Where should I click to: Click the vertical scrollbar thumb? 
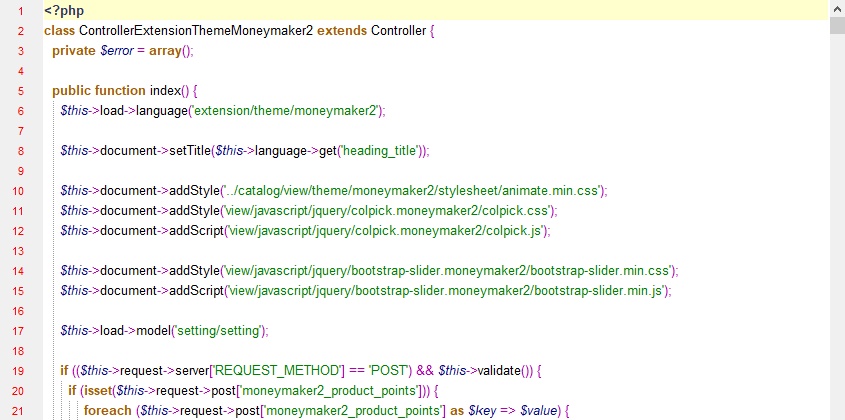(837, 25)
